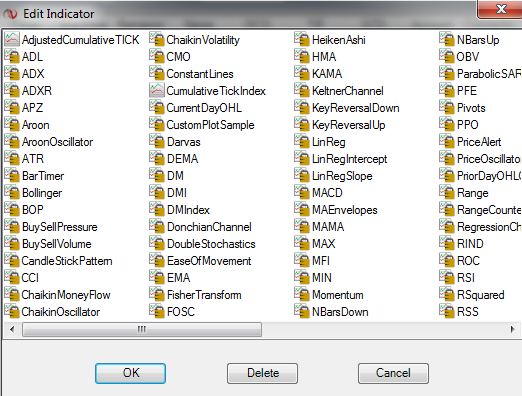The image size is (522, 396).
Task: Click the right arrow of horizontal scrollbar
Action: pyautogui.click(x=512, y=329)
